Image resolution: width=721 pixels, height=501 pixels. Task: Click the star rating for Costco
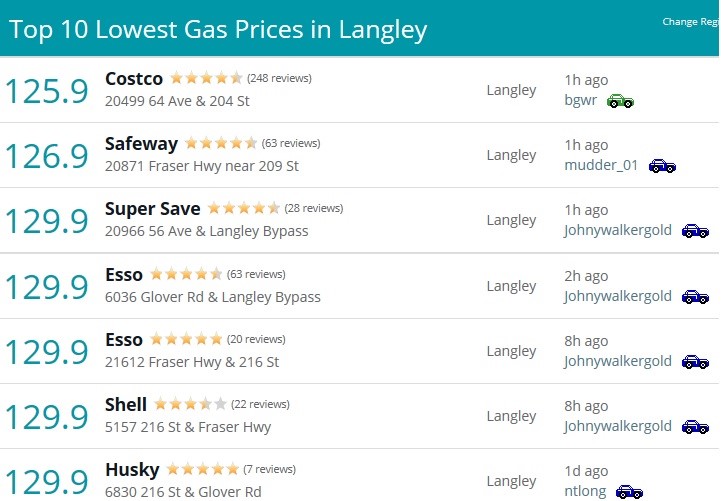coord(206,78)
